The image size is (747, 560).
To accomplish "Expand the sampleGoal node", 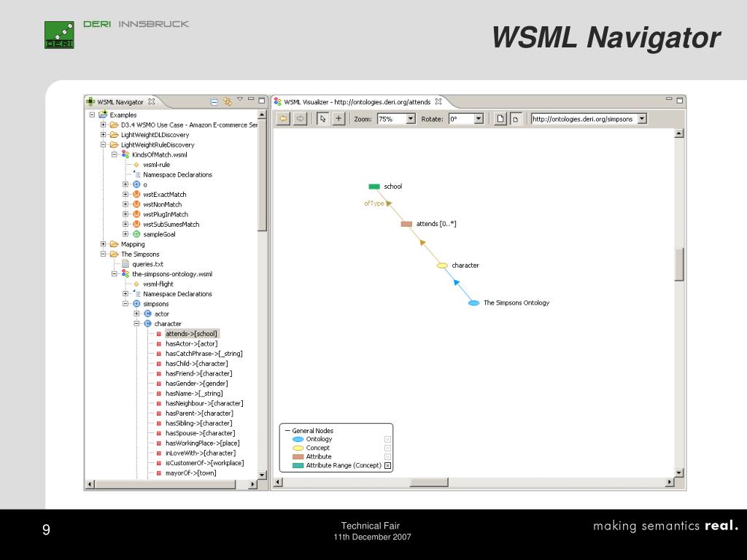I will point(125,234).
